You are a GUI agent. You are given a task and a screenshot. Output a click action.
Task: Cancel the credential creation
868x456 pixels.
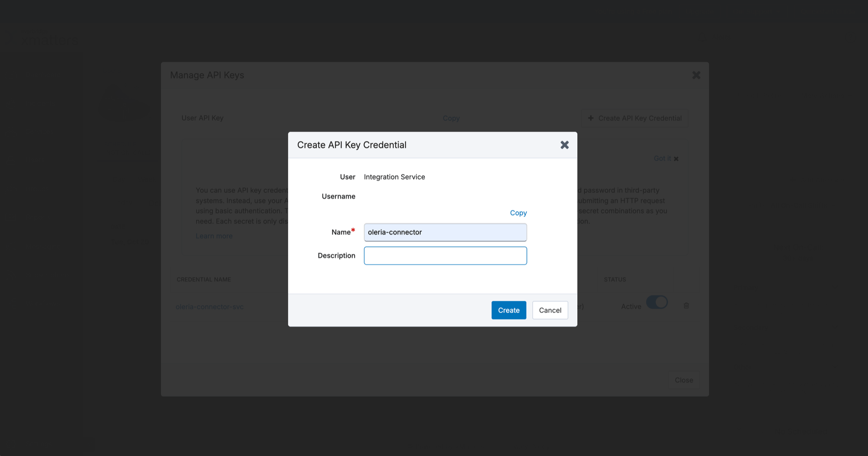click(550, 310)
